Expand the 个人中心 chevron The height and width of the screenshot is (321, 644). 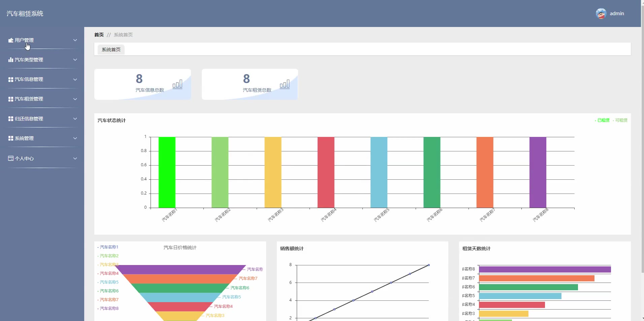click(75, 158)
